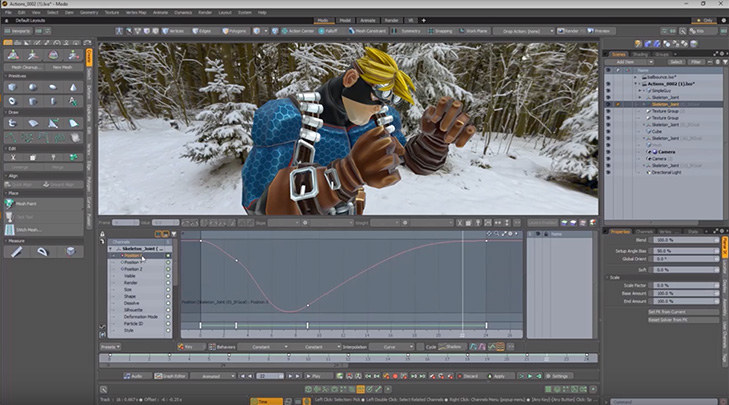
Task: Select the cube primitive icon
Action: (11, 87)
